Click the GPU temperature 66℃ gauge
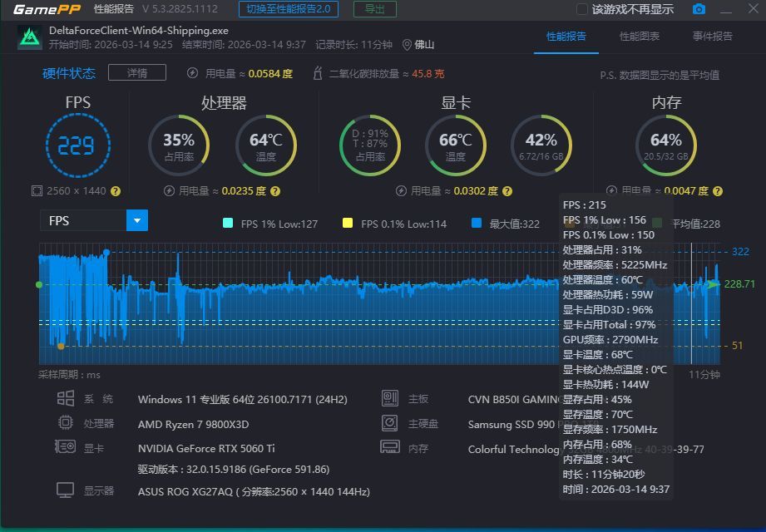 pyautogui.click(x=456, y=145)
